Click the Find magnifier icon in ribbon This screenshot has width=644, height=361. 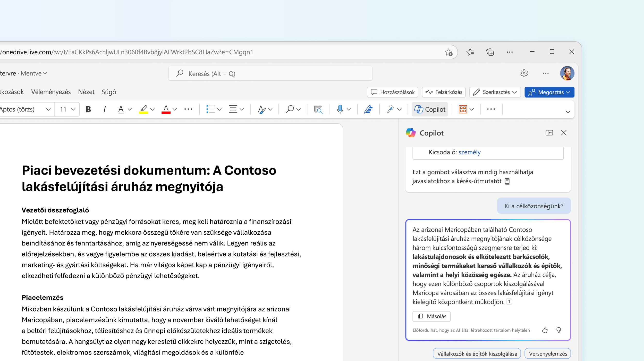(x=290, y=109)
